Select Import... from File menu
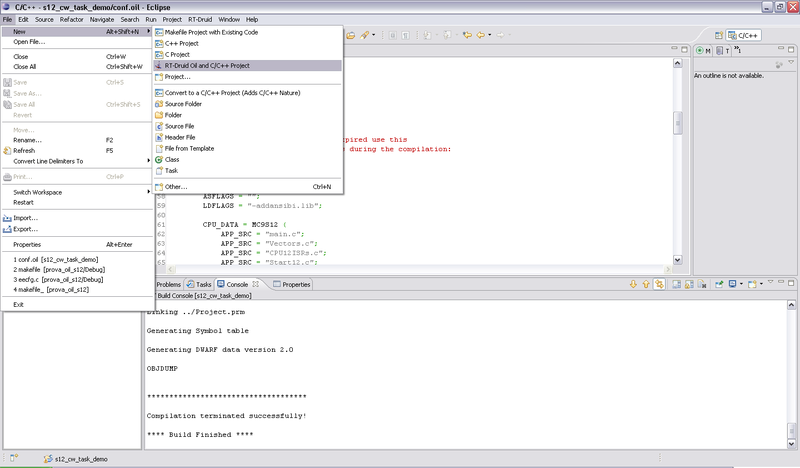 (77, 218)
